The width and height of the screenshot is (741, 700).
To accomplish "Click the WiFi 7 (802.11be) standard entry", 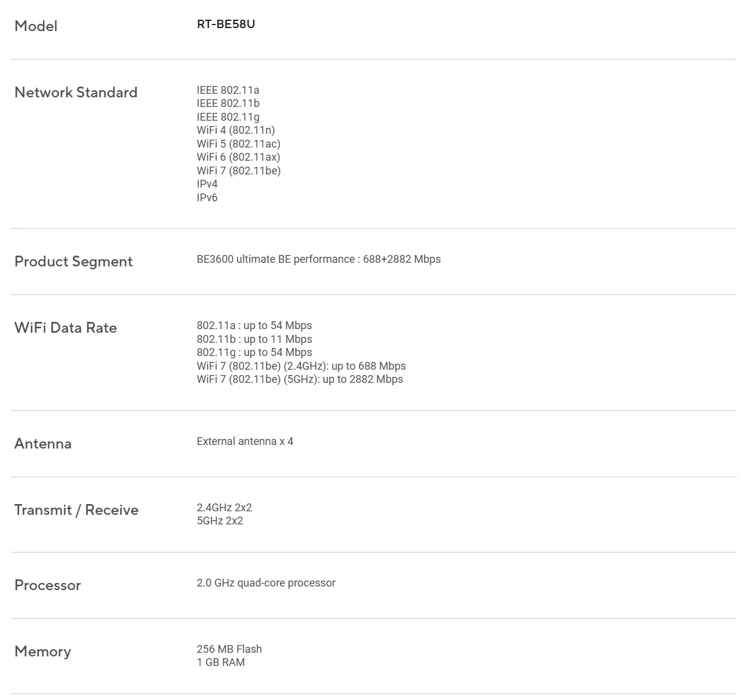I will pyautogui.click(x=239, y=171).
